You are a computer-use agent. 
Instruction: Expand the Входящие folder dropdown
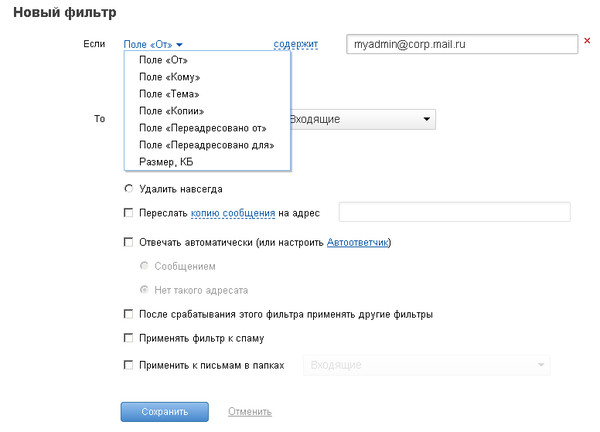tap(362, 119)
